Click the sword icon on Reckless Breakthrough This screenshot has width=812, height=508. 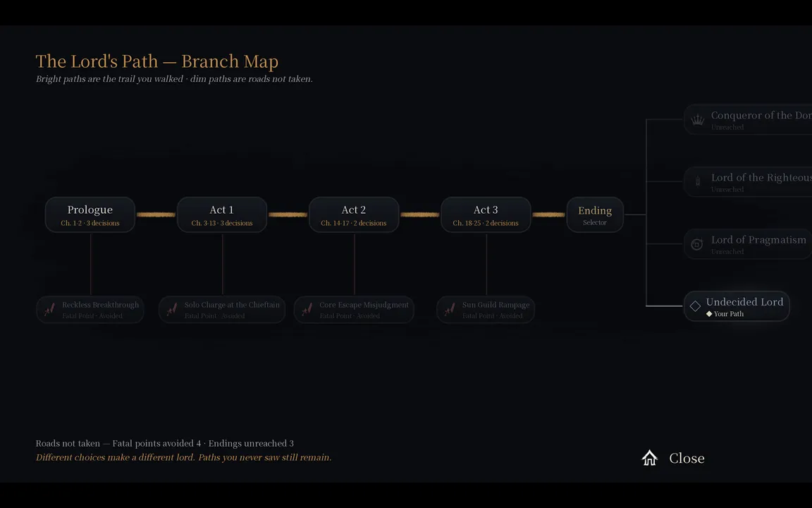click(50, 310)
